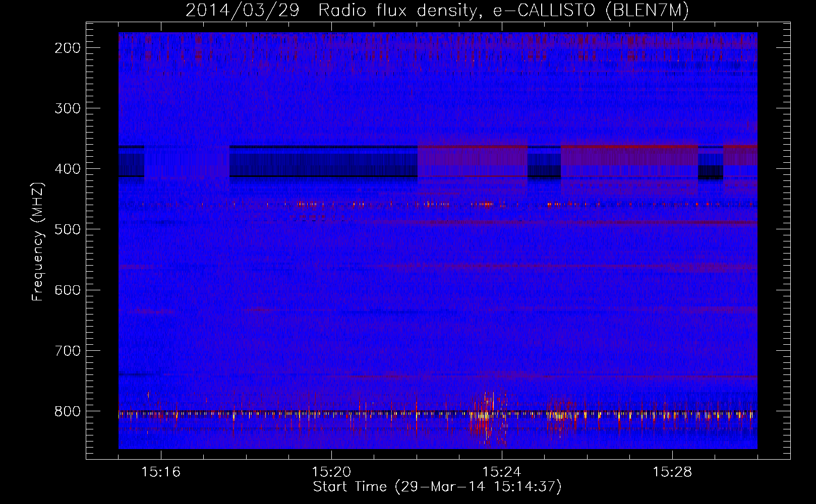Click the 400 frequency tick label
The image size is (816, 504).
pos(67,169)
